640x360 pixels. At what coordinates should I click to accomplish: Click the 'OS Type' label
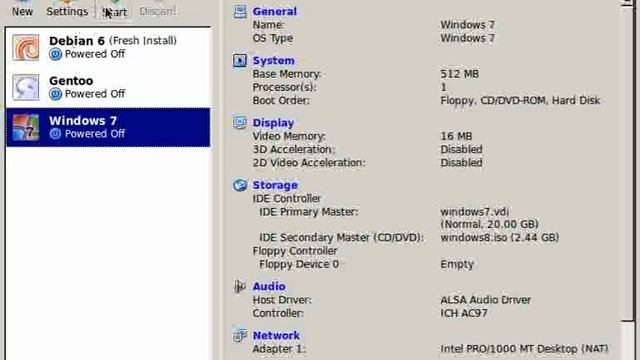click(x=273, y=38)
